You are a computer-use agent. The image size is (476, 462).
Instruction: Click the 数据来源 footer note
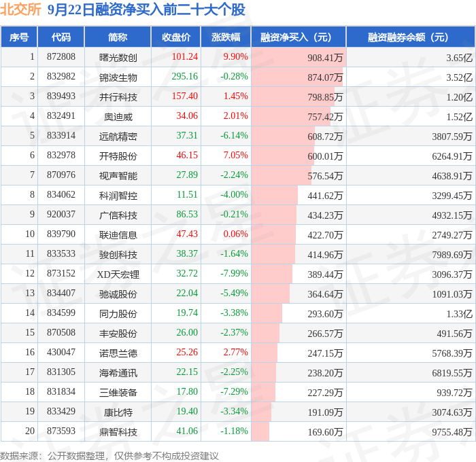click(109, 455)
